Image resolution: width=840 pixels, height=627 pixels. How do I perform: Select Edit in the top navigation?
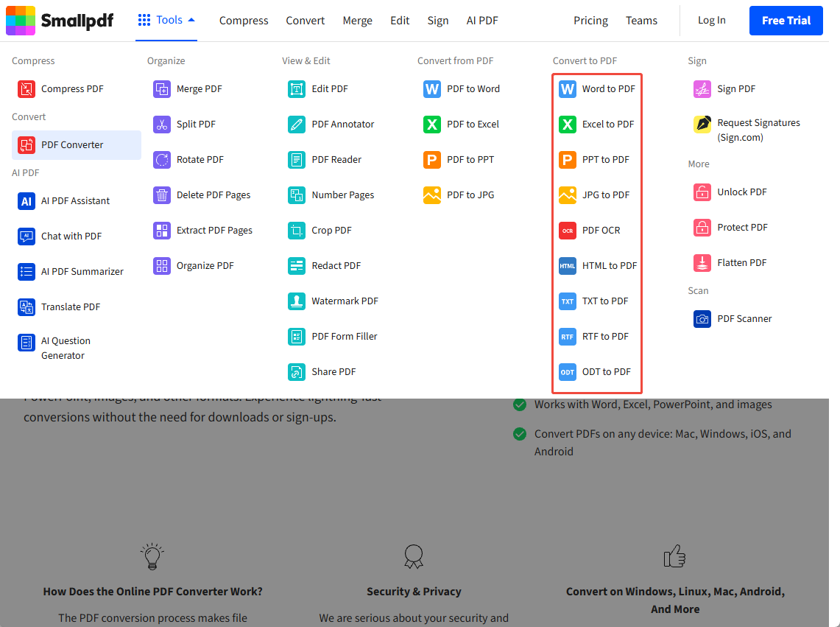[400, 21]
